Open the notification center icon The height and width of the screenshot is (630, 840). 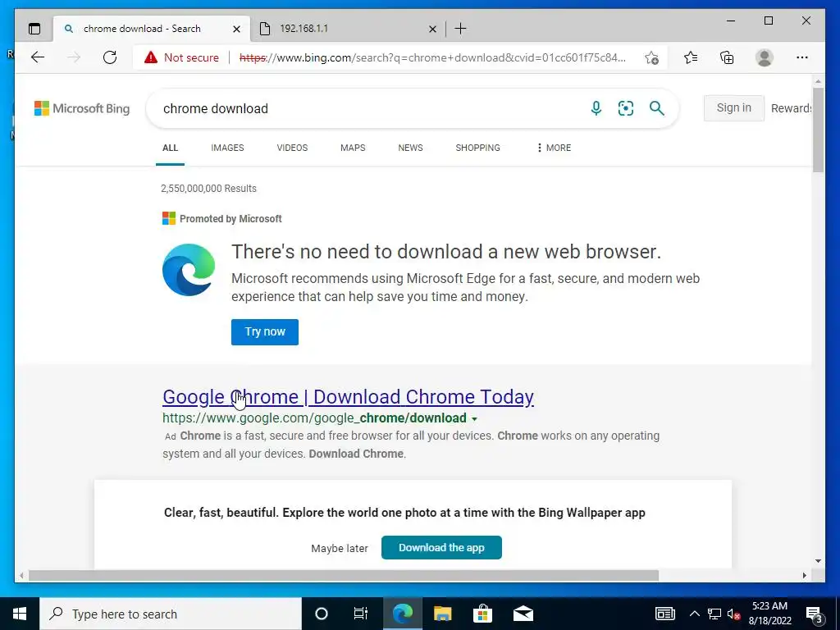click(815, 614)
